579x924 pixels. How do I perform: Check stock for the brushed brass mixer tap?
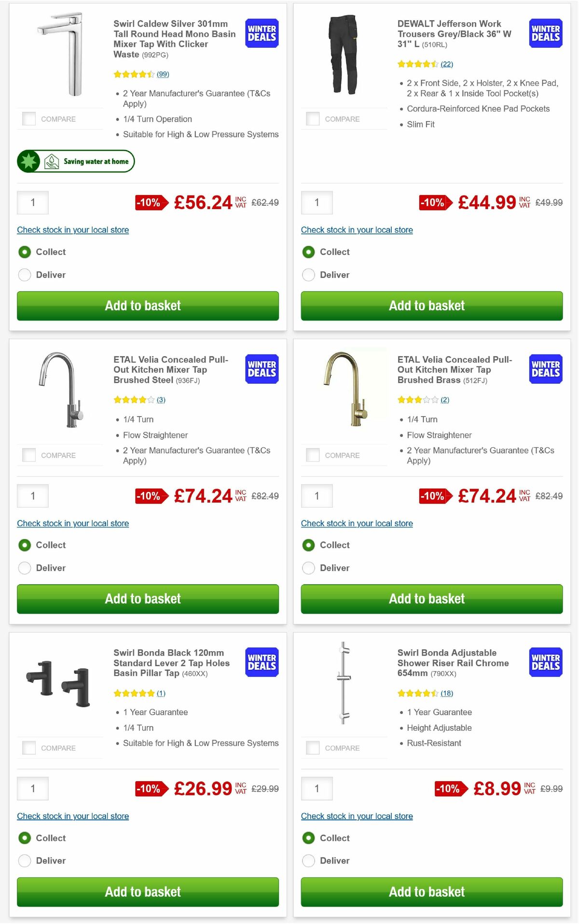click(357, 523)
